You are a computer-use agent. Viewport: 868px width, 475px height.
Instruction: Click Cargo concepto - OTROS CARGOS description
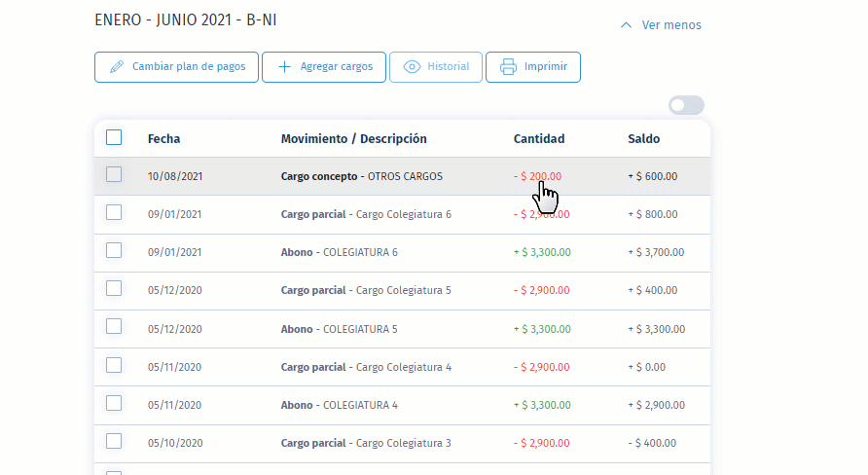coord(361,176)
